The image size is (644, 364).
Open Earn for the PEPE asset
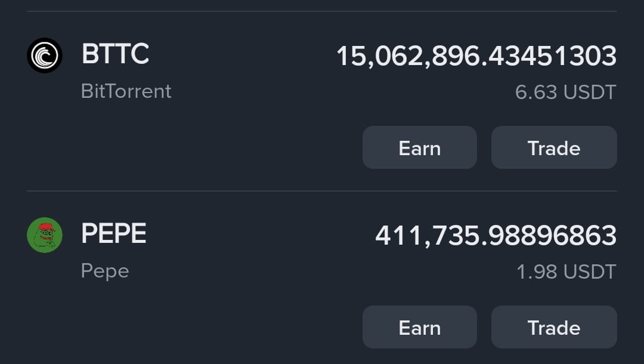point(420,327)
